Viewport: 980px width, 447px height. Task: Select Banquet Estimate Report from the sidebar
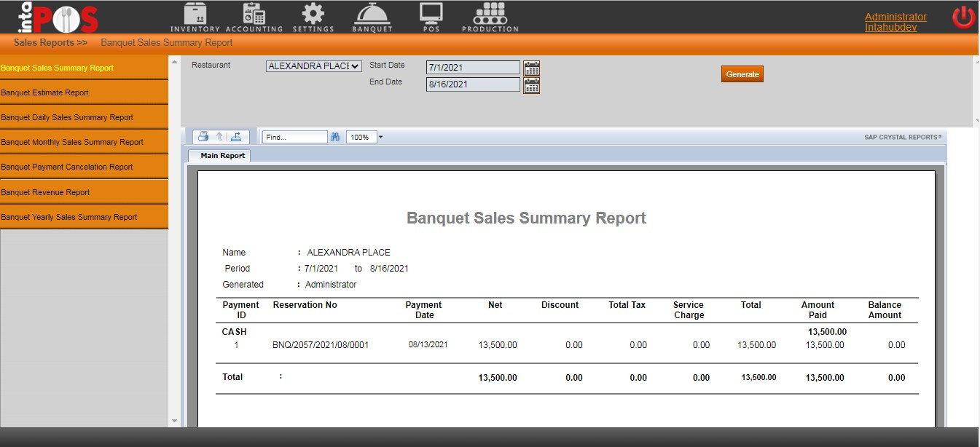(x=45, y=92)
